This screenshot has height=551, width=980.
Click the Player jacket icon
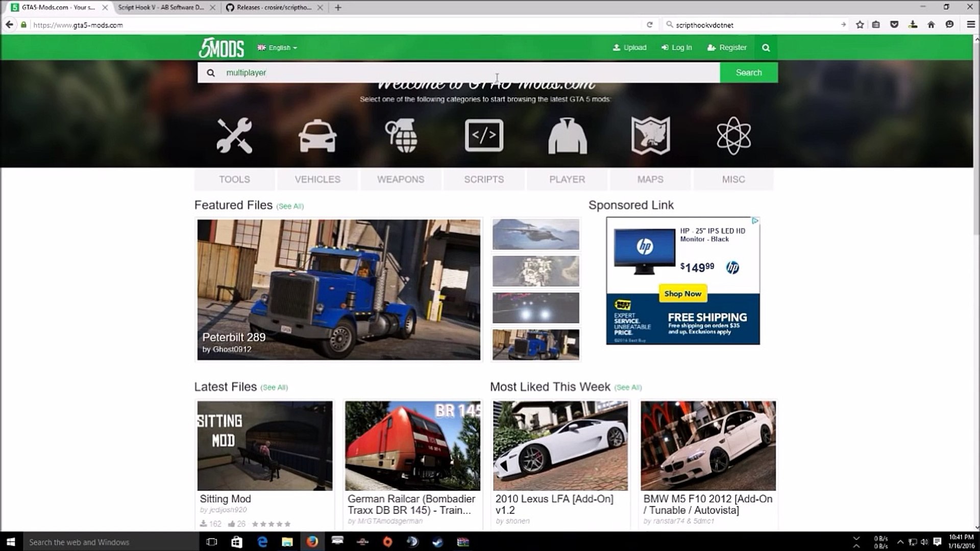(x=567, y=136)
